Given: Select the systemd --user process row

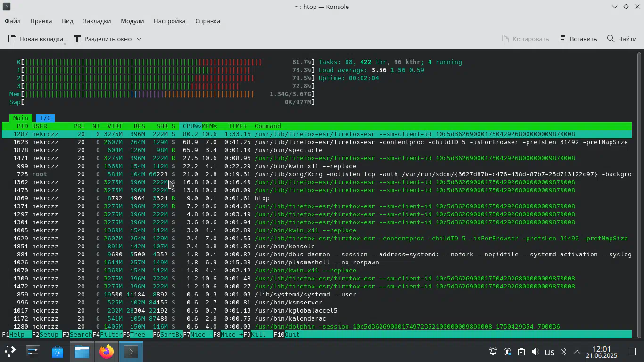Looking at the screenshot, I should click(x=317, y=294).
